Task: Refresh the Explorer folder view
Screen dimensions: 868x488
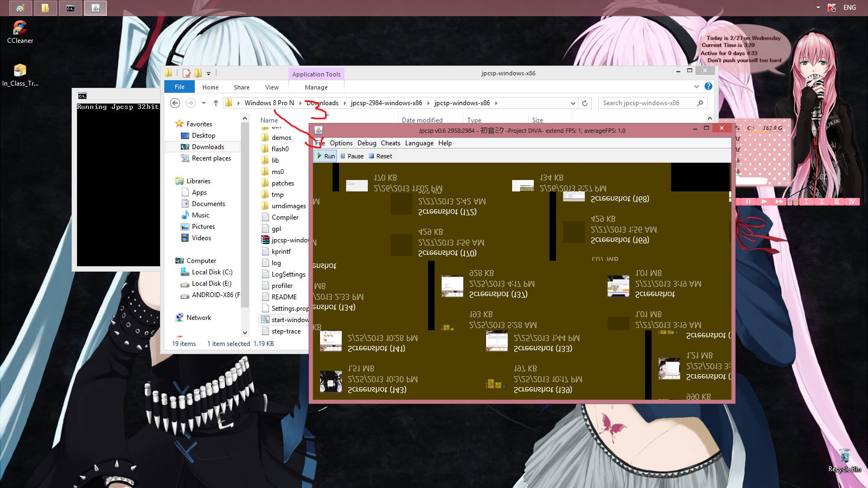Action: 585,103
